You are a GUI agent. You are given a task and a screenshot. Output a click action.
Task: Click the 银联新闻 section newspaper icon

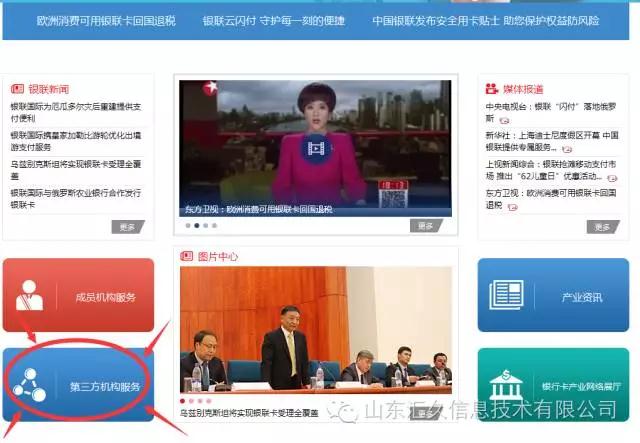pyautogui.click(x=17, y=89)
